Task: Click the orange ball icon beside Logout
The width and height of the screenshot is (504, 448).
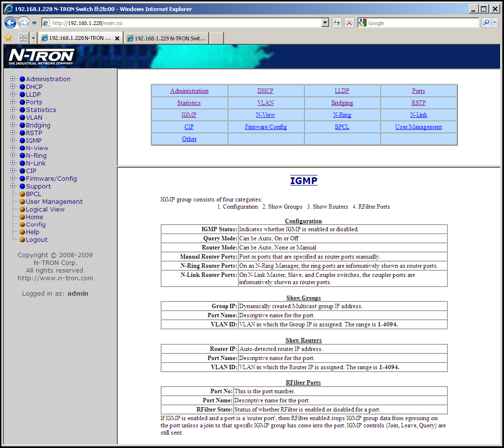Action: click(x=22, y=239)
